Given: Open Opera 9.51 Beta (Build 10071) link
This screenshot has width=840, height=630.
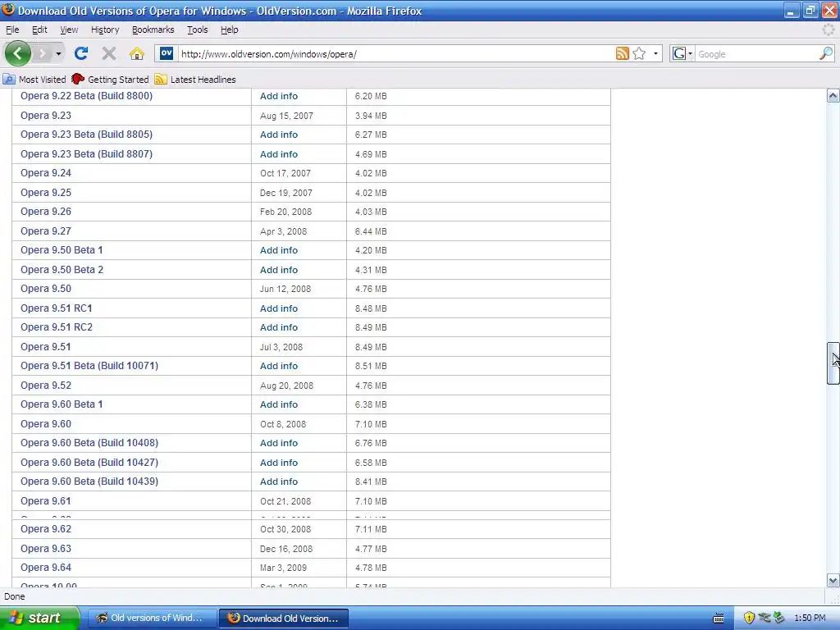Looking at the screenshot, I should [89, 366].
